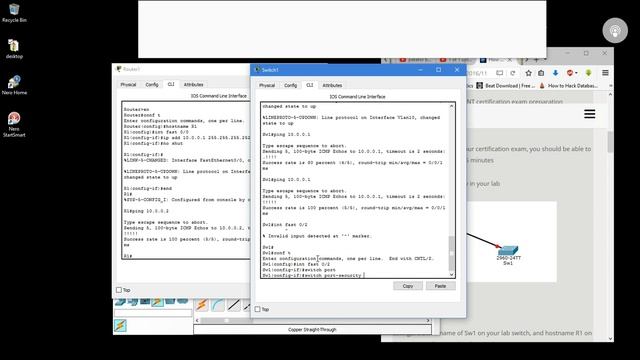Click Switch1 CLI vertical scrollbar thumb
The image size is (640, 360).
(x=451, y=253)
